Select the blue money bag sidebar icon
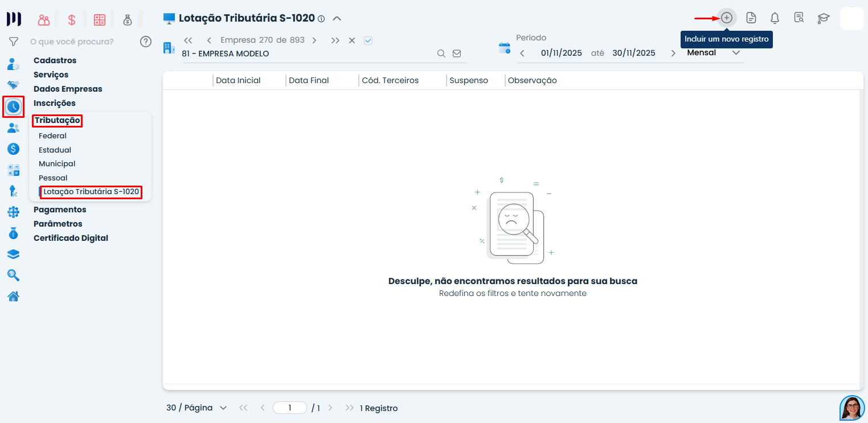This screenshot has width=868, height=423. pos(13,233)
